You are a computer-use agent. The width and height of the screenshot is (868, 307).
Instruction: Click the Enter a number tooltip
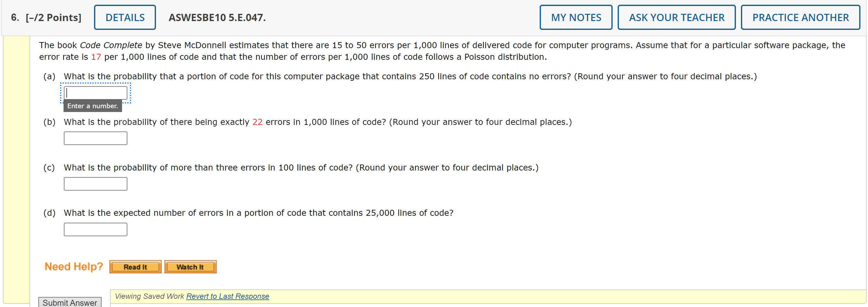pos(92,105)
